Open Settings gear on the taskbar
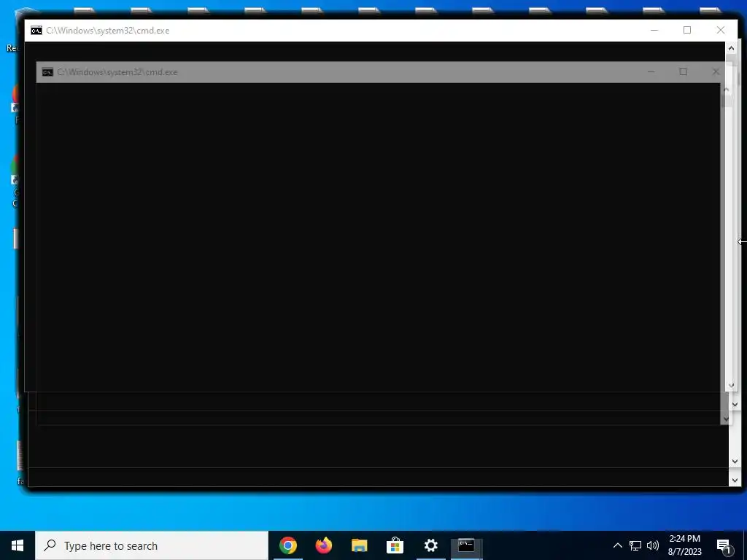 pyautogui.click(x=430, y=545)
